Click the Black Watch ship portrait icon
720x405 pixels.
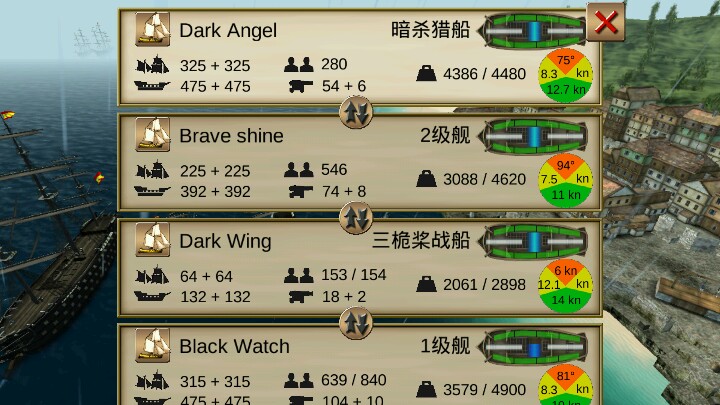coord(153,345)
